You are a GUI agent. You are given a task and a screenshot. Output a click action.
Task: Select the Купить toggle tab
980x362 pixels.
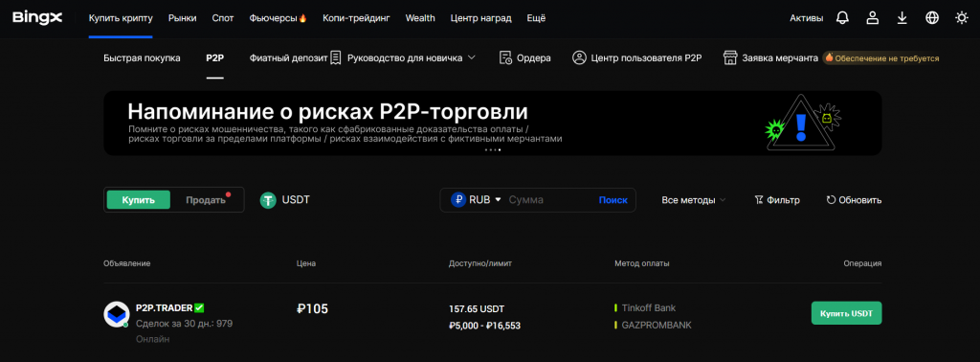(x=138, y=200)
